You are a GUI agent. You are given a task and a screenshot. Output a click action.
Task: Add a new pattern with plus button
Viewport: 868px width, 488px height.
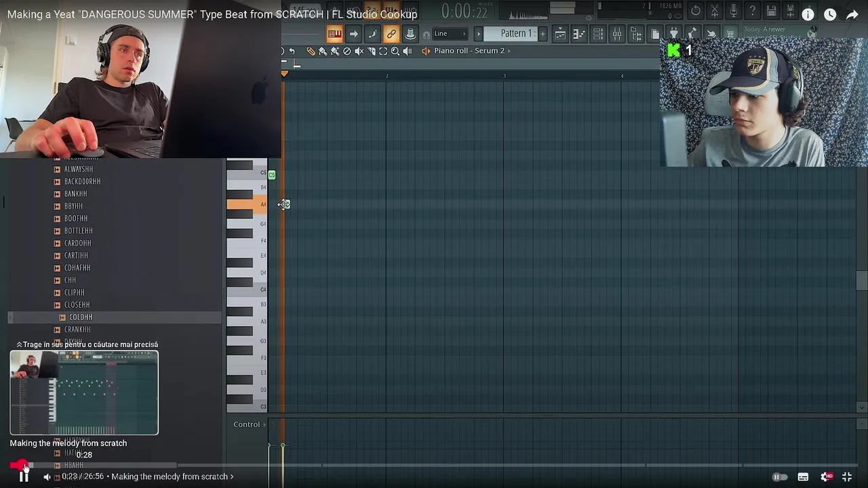(542, 34)
